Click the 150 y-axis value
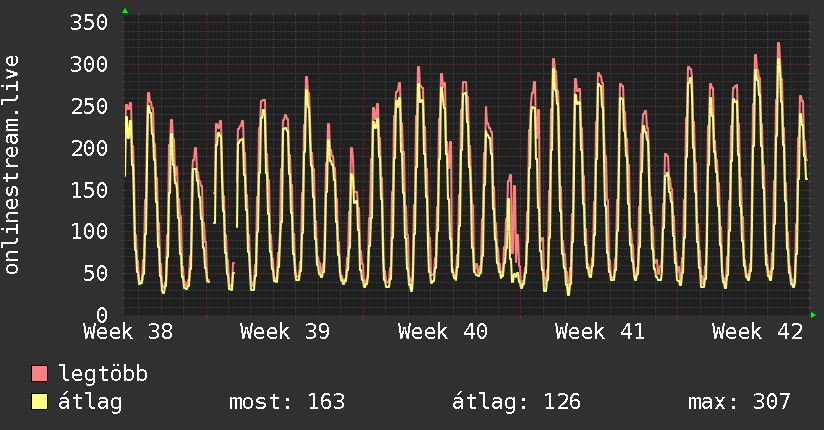The height and width of the screenshot is (430, 824). tap(89, 190)
